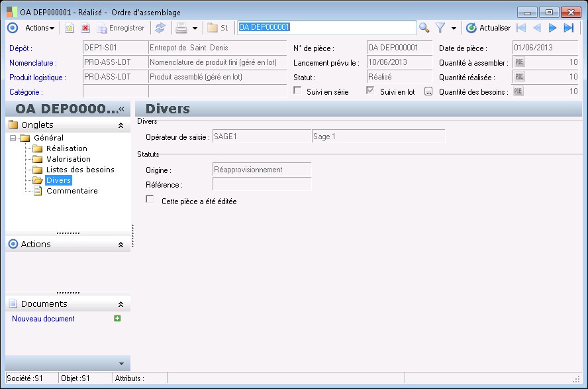The image size is (588, 389).
Task: Go to the first record
Action: pos(521,28)
